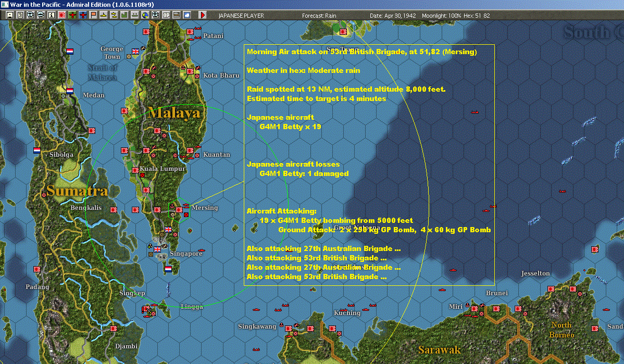Screen dimensions: 624x364
Task: Click the Mersing map label
Action: [x=205, y=208]
